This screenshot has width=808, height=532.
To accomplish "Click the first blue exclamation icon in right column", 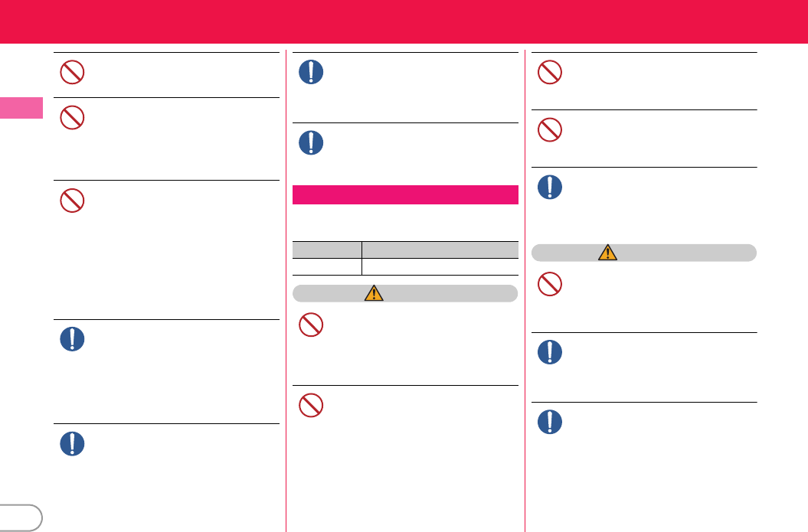I will click(549, 188).
